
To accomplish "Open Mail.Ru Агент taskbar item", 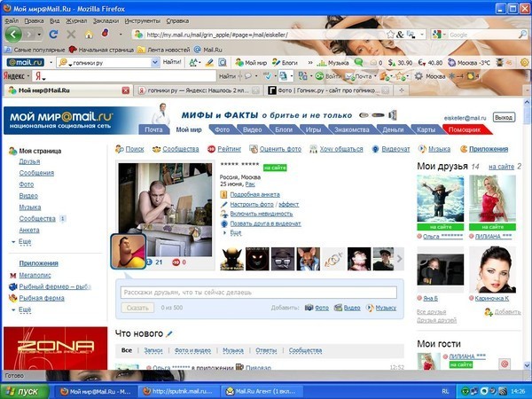I will [262, 392].
